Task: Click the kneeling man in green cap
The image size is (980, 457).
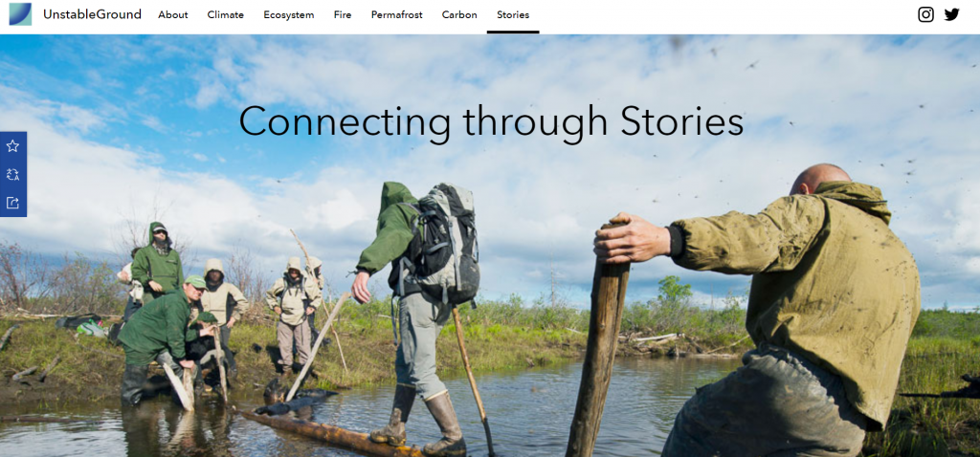Action: pos(164,340)
